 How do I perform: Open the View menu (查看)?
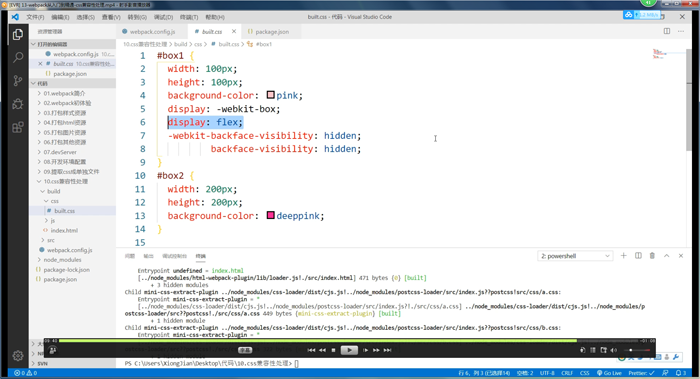(111, 17)
